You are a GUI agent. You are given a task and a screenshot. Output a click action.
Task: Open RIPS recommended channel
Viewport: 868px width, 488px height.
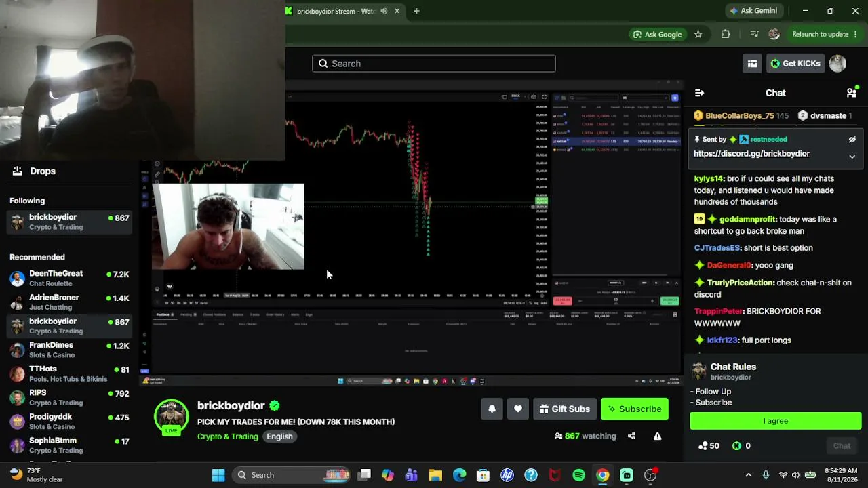69,397
